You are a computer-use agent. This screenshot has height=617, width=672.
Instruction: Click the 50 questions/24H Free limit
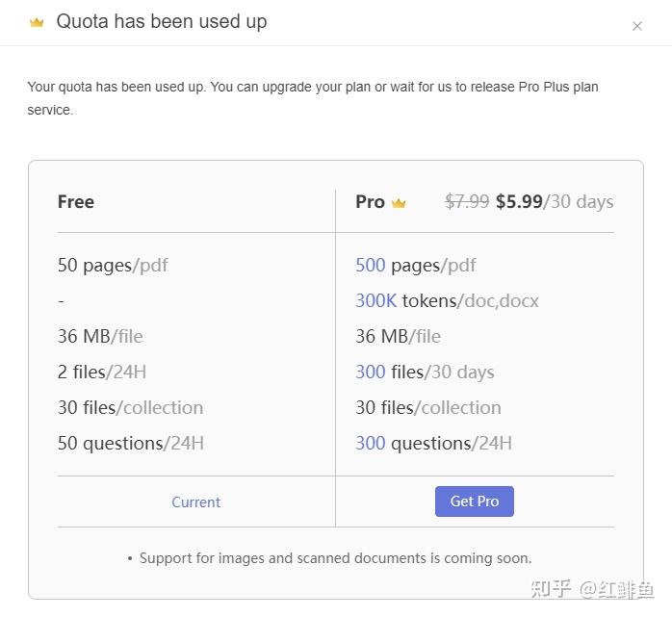(130, 443)
